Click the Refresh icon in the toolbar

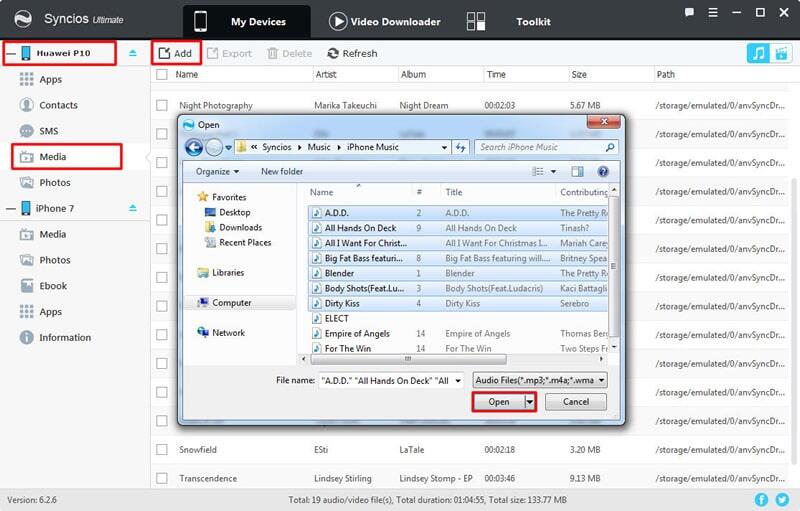[x=334, y=54]
